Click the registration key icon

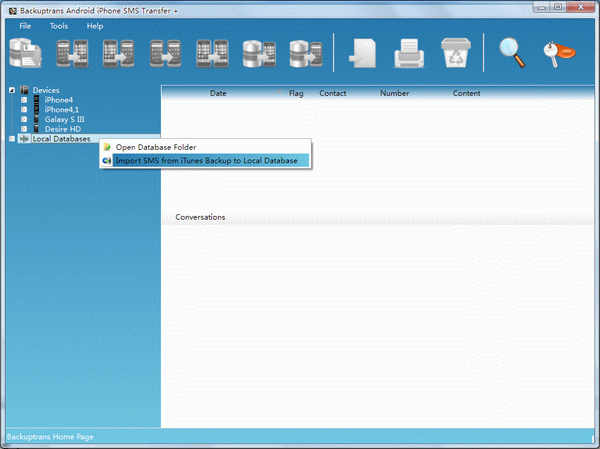tap(559, 54)
